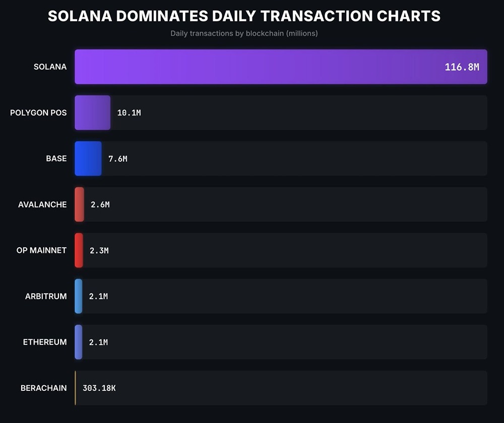
Task: Select the 303.18K Berachain value
Action: coord(99,388)
